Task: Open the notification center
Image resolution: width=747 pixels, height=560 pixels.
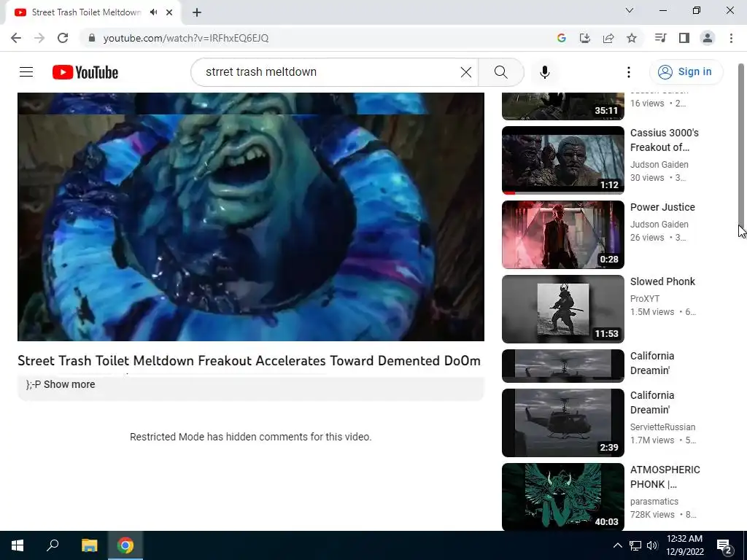Action: coord(724,545)
